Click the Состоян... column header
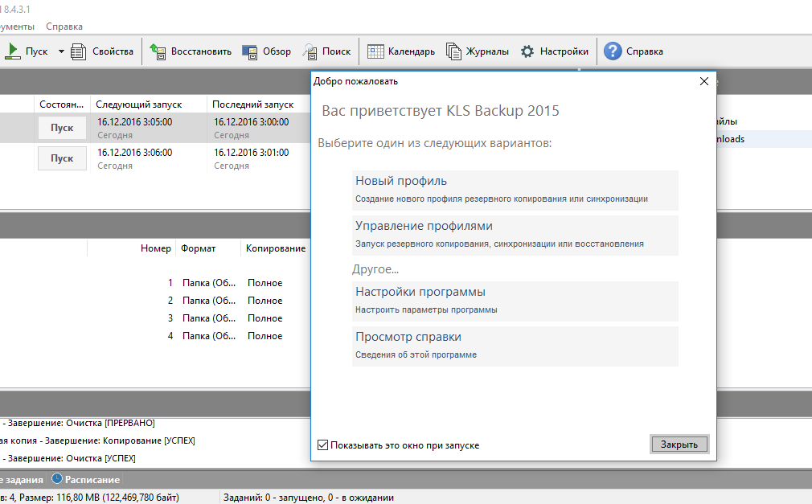Viewport: 812px width, 504px height. (x=62, y=104)
